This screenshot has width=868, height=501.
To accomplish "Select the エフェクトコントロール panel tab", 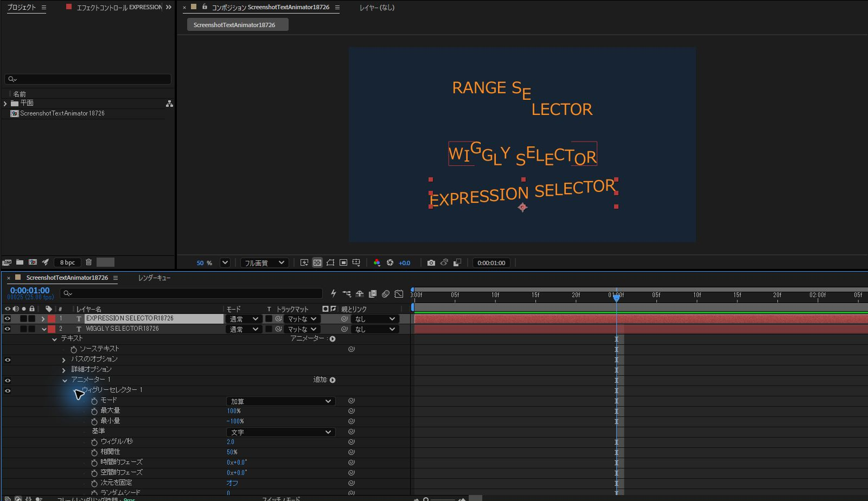I will click(x=119, y=8).
